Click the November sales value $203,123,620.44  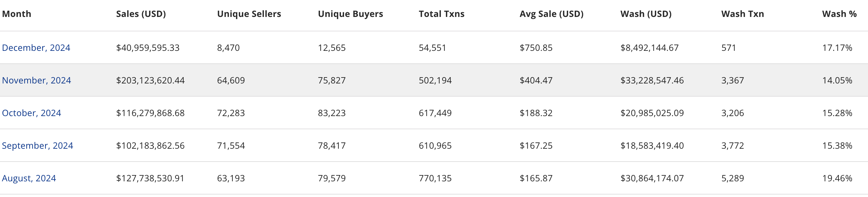(x=150, y=80)
